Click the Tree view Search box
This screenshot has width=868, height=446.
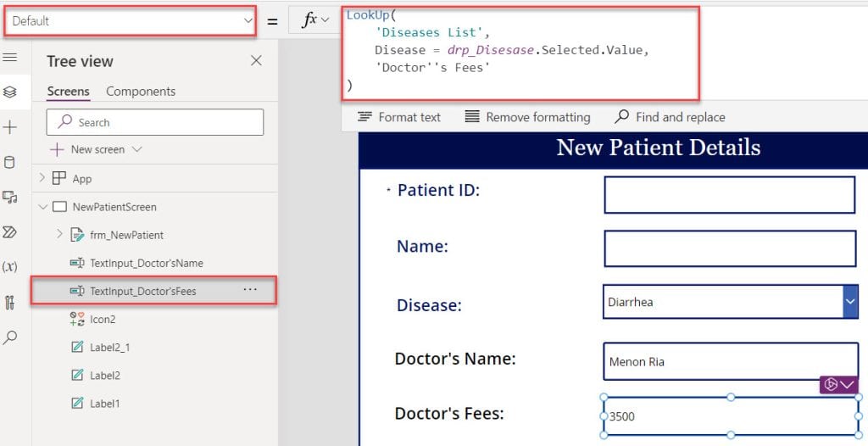point(155,122)
